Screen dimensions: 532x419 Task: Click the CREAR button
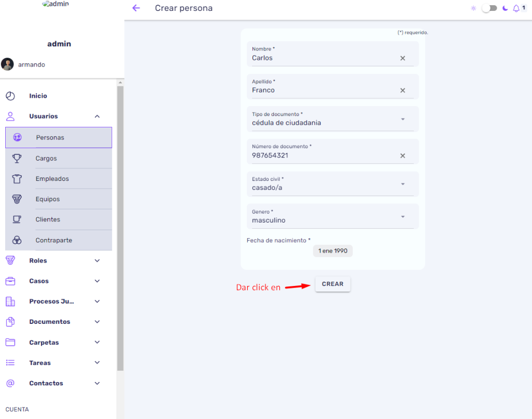point(332,284)
